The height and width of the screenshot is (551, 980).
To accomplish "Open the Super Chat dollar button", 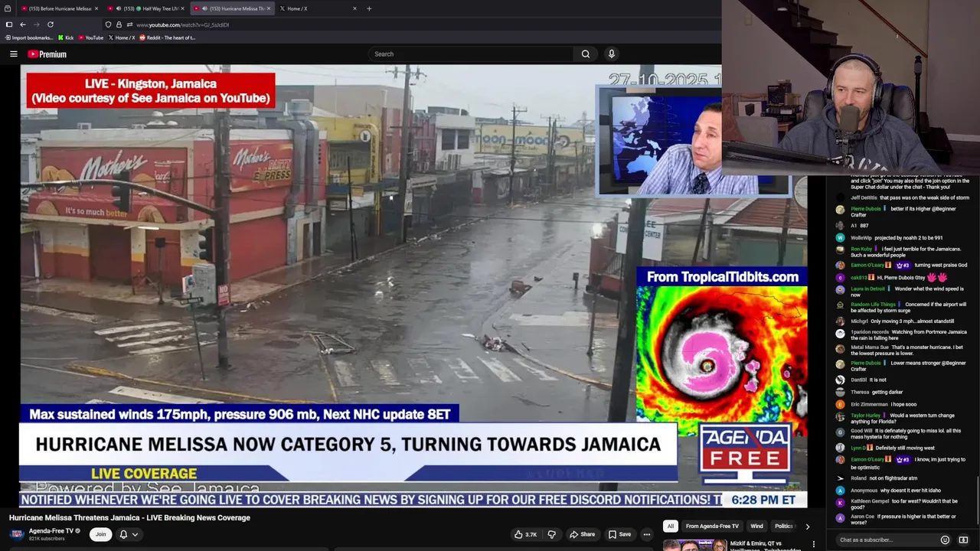I will click(963, 540).
